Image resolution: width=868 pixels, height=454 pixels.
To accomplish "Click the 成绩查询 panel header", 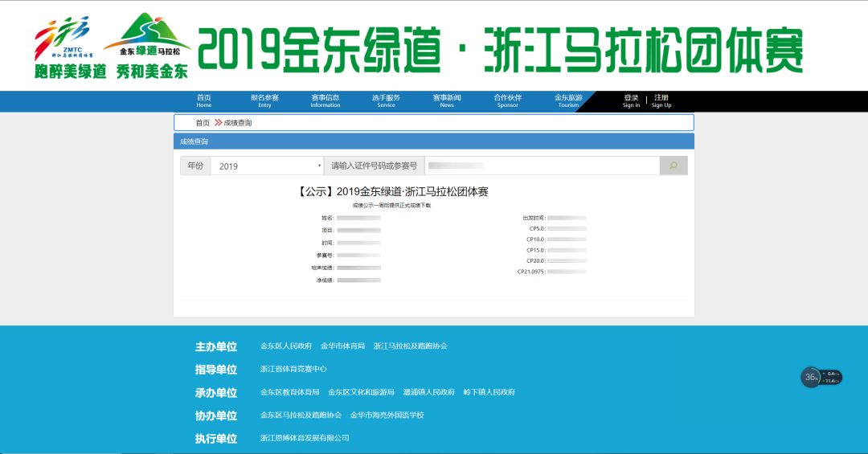I will click(x=434, y=141).
